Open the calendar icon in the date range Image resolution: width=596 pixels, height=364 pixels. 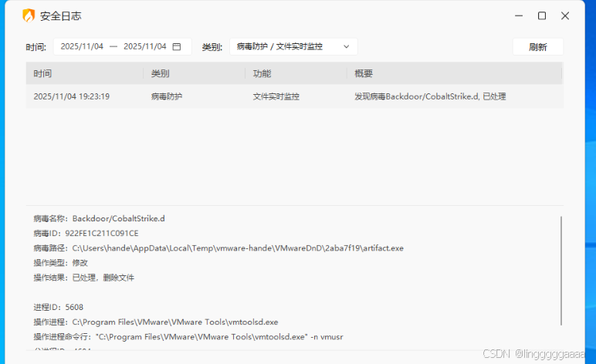tap(177, 47)
